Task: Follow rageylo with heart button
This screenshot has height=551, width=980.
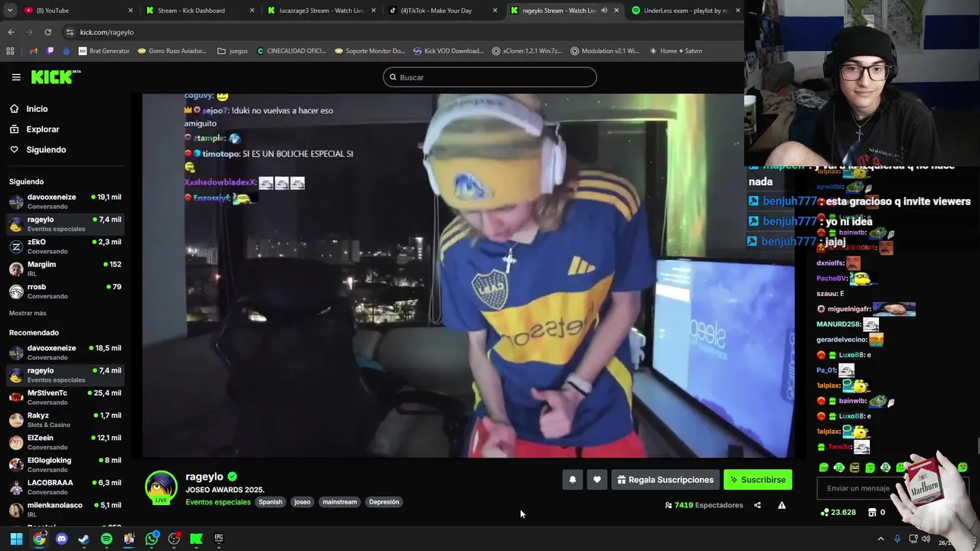Action: (x=597, y=480)
